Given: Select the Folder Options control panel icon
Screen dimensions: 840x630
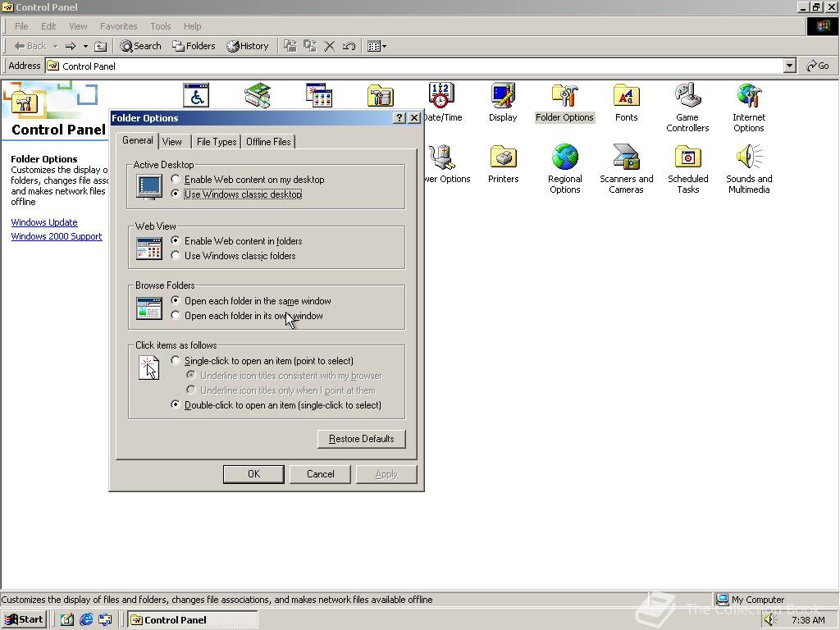Looking at the screenshot, I should (564, 102).
